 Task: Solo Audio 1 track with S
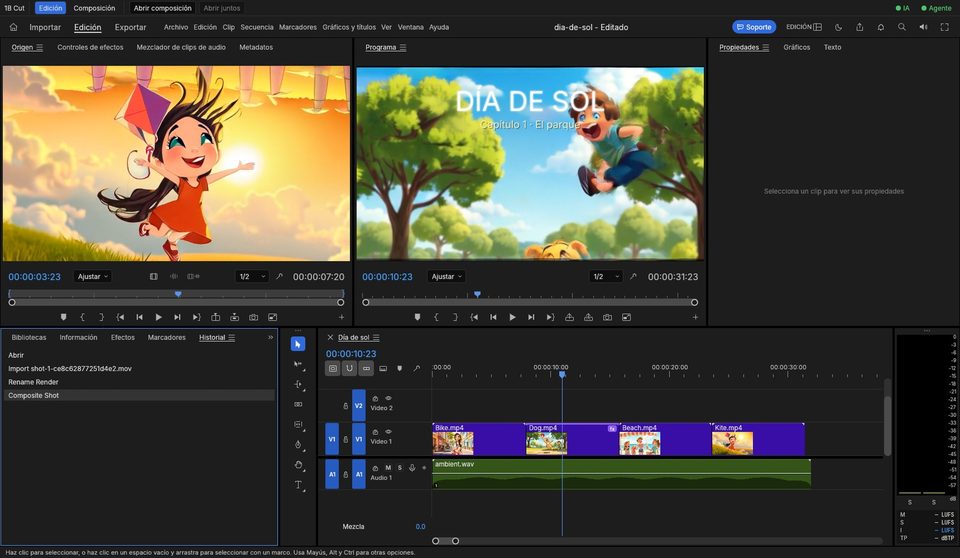click(400, 468)
